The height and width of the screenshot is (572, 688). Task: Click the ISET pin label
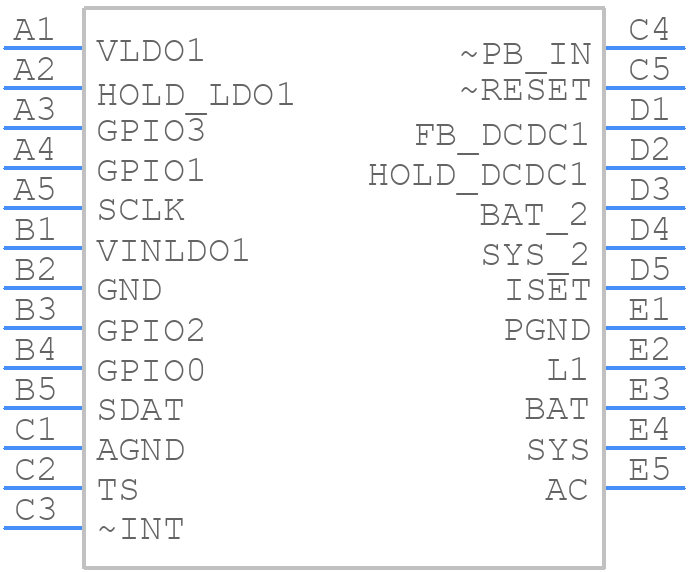tap(547, 290)
